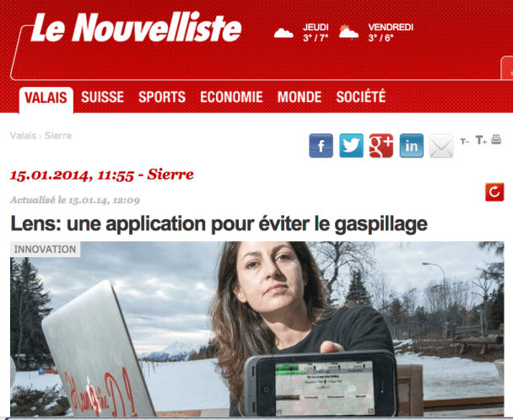The height and width of the screenshot is (420, 513).
Task: Share article on Google Plus
Action: pyautogui.click(x=381, y=146)
